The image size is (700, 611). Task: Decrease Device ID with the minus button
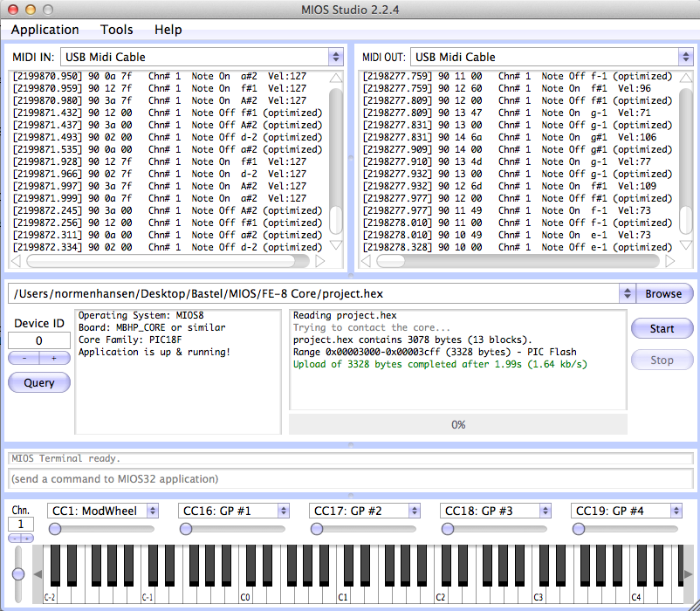pos(24,358)
